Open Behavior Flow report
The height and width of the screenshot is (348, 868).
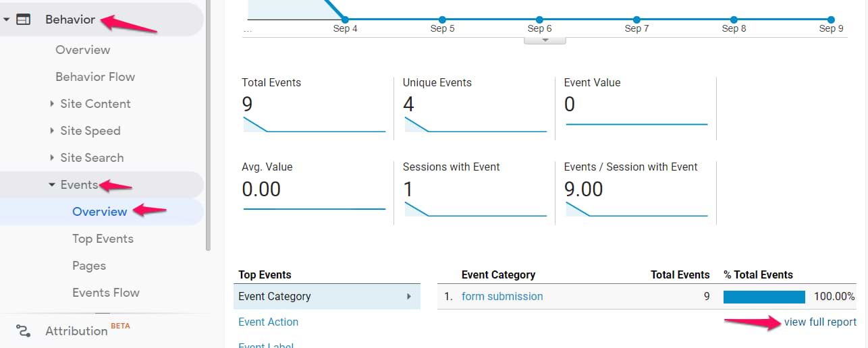[x=95, y=77]
